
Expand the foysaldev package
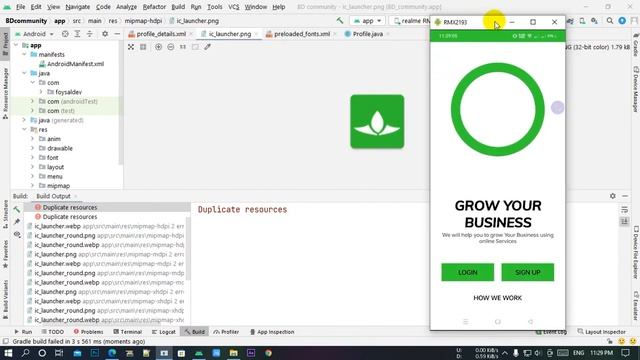point(41,92)
